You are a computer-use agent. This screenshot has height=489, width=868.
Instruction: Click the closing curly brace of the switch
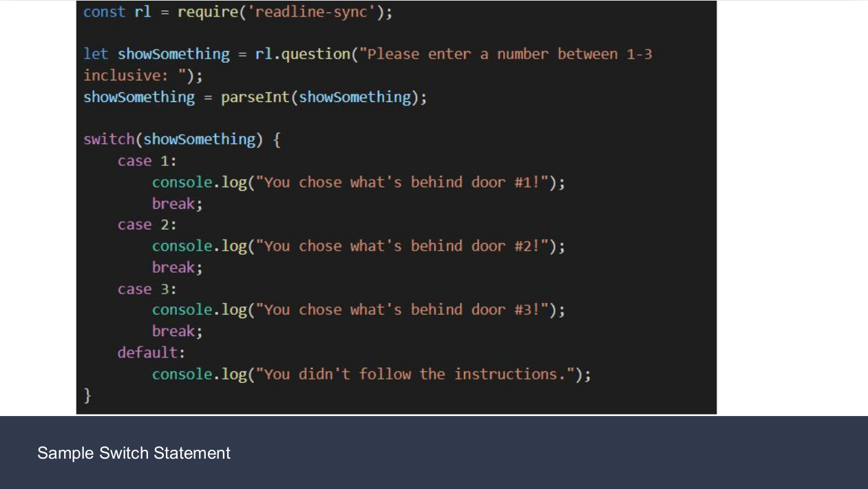[x=87, y=396]
